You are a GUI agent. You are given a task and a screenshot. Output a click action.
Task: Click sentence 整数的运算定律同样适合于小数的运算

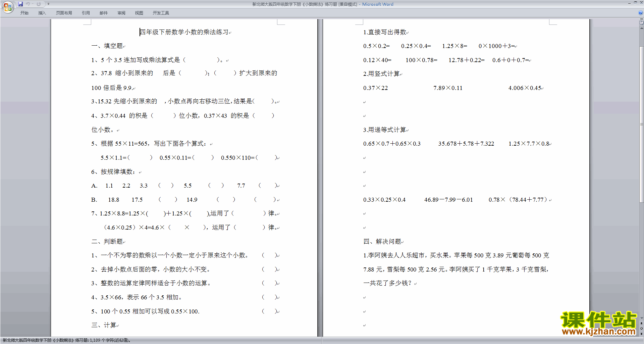click(151, 283)
